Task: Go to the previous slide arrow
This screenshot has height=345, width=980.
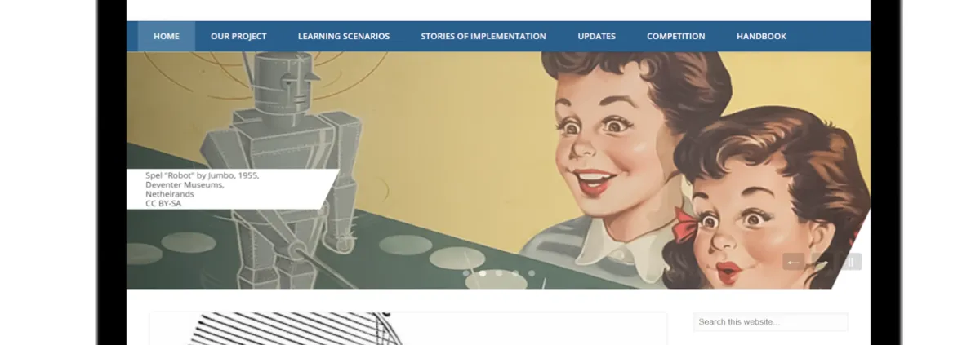Action: tap(793, 262)
